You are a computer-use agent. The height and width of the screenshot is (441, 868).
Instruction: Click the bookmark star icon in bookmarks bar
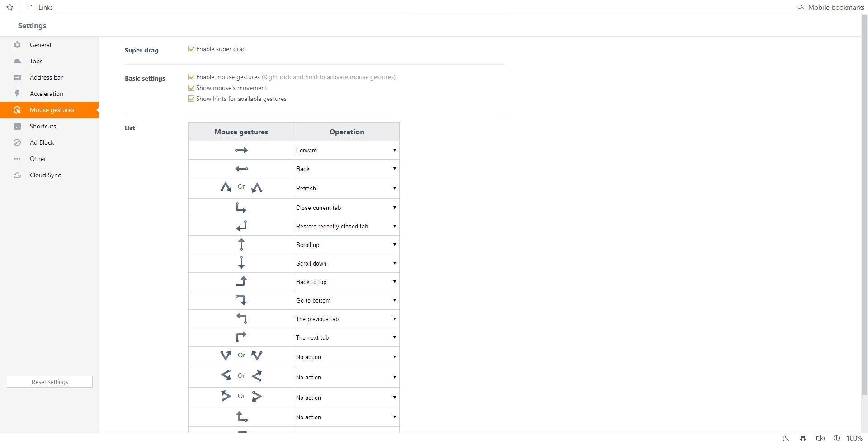pos(10,7)
